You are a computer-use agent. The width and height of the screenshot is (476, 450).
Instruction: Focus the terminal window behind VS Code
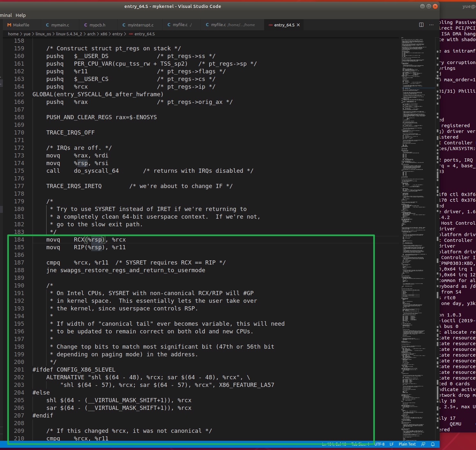(x=458, y=223)
